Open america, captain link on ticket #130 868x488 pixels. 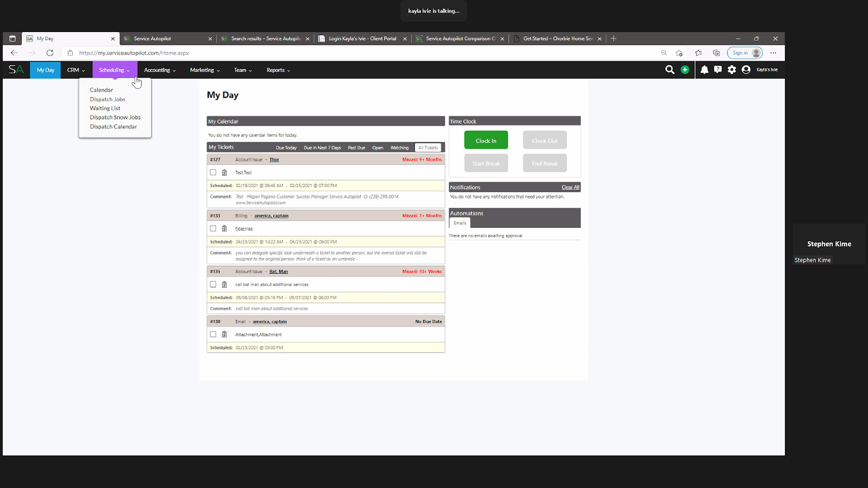pyautogui.click(x=270, y=322)
